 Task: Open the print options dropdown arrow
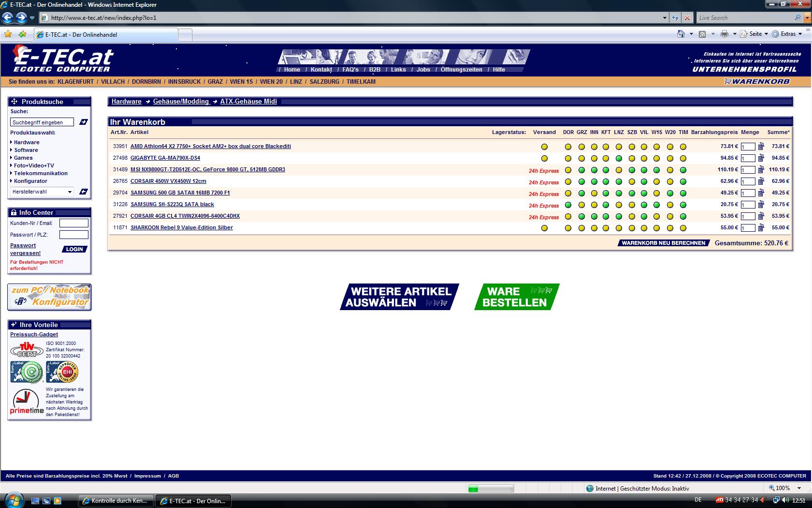[x=735, y=34]
